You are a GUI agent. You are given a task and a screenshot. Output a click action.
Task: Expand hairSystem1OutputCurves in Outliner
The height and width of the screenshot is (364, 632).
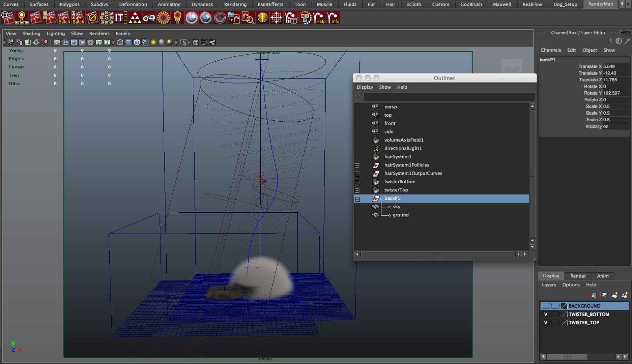[x=357, y=174]
